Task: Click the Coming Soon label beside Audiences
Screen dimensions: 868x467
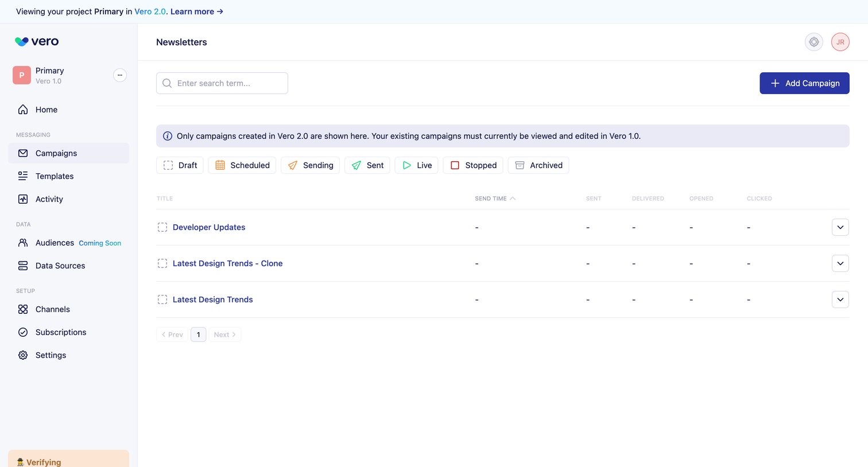Action: 100,243
